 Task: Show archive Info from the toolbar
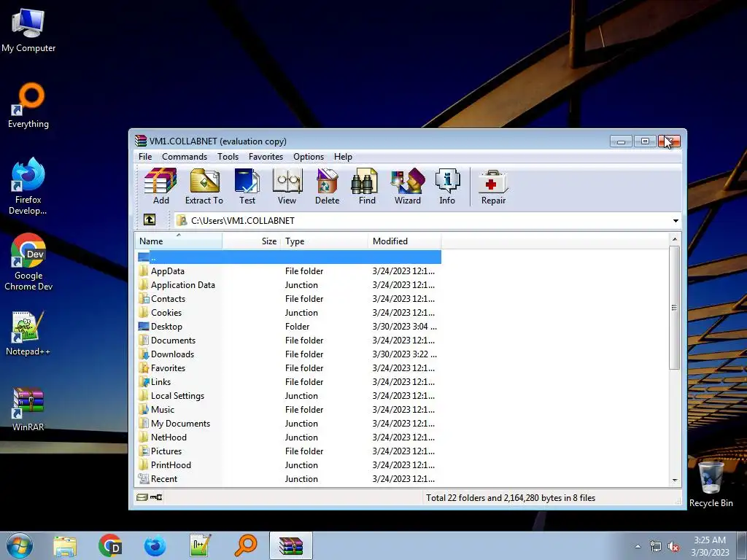click(447, 186)
